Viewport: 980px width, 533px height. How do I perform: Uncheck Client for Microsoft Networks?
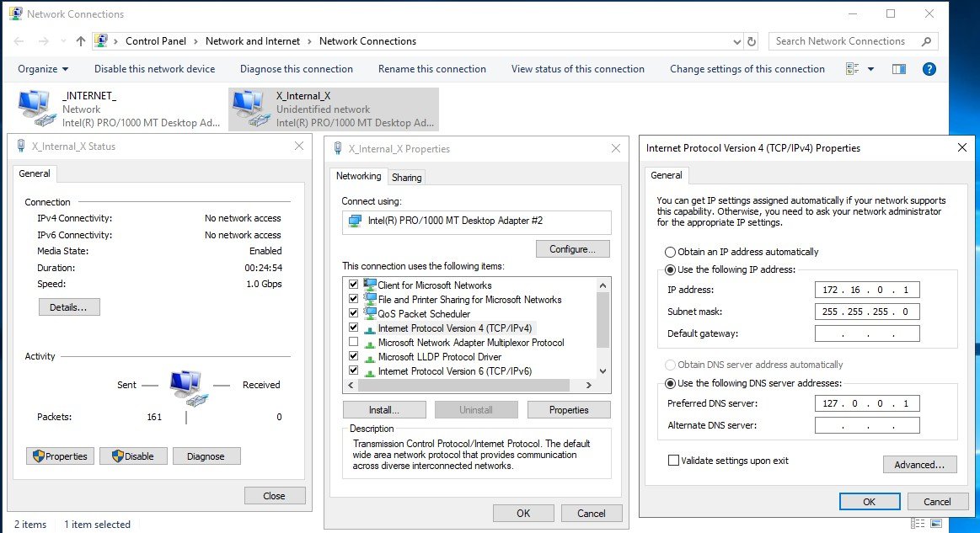coord(353,285)
